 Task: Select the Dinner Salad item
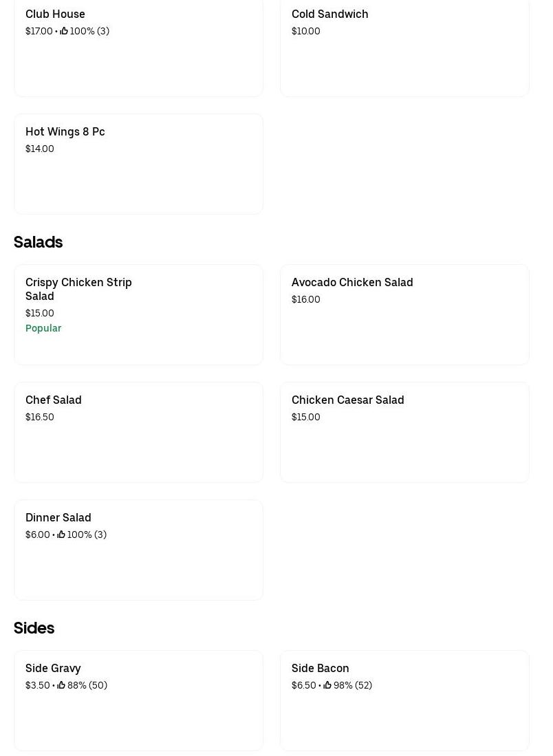[138, 550]
